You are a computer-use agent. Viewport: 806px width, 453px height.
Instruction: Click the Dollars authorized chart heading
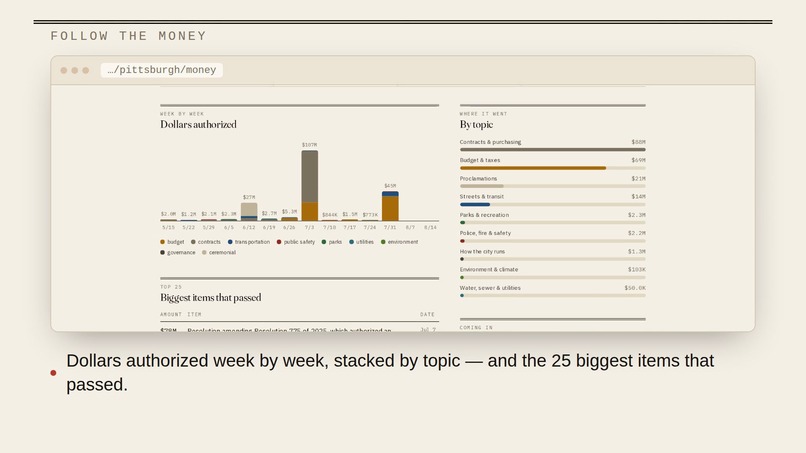click(x=198, y=124)
